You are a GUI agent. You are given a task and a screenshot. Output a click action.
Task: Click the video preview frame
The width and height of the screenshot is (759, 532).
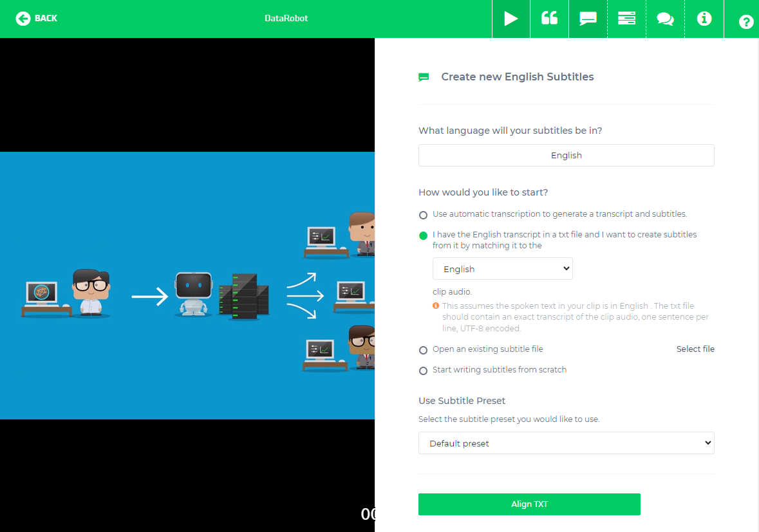187,286
